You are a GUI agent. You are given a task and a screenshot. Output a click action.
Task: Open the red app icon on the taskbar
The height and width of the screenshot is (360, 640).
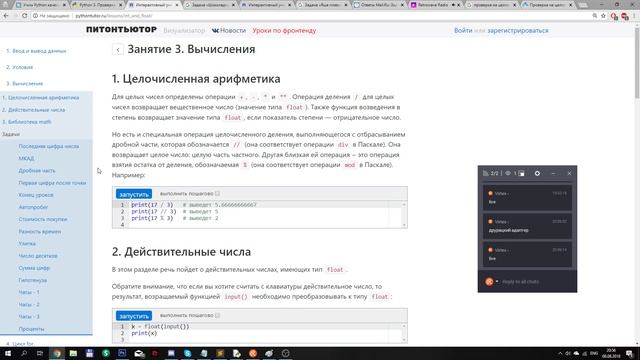[155, 353]
